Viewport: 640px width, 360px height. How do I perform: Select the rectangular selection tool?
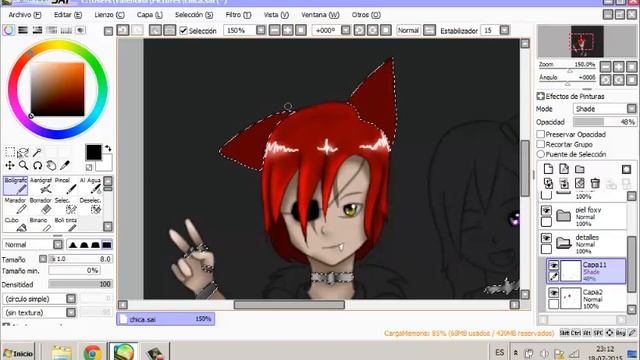coord(10,152)
